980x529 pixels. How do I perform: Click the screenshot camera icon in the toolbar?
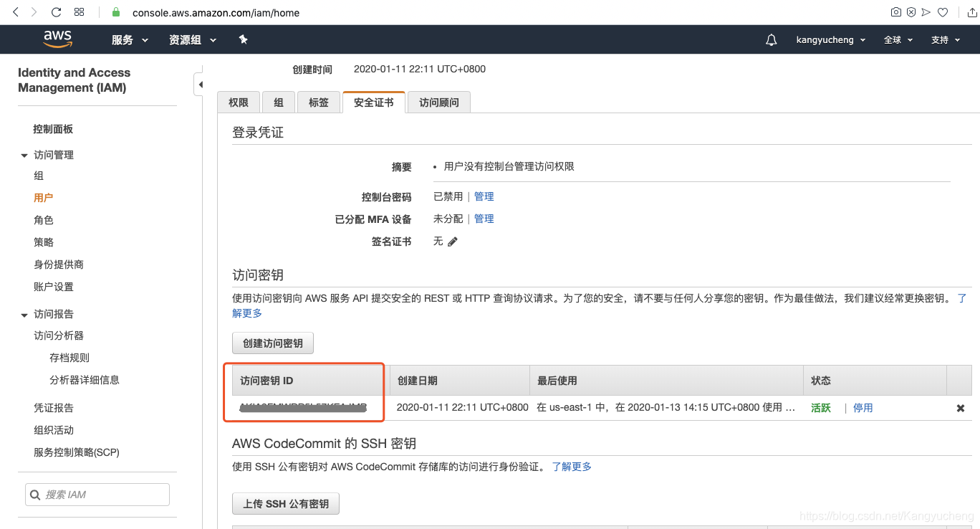tap(895, 11)
